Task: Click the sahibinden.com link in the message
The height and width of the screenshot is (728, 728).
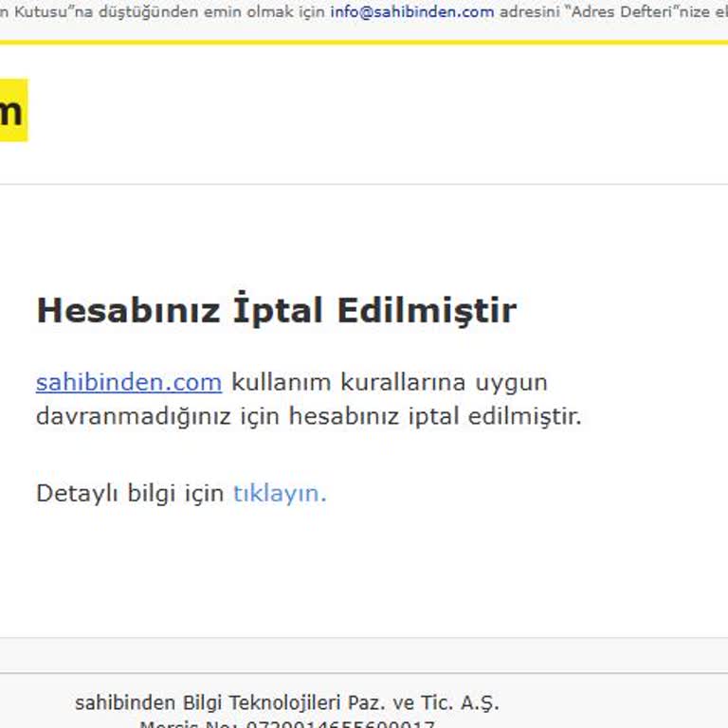Action: 129,383
